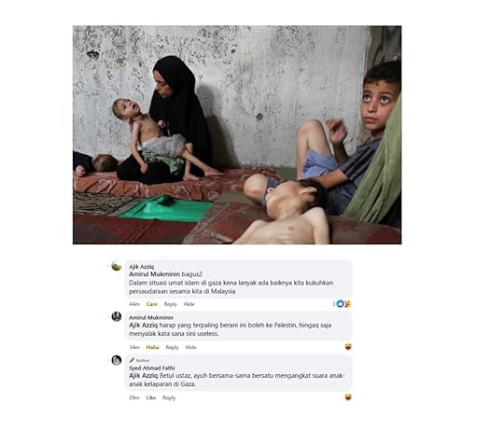Like Syed Ahmad Fathi's comment
Viewport: 504px width, 431px height.
(151, 397)
